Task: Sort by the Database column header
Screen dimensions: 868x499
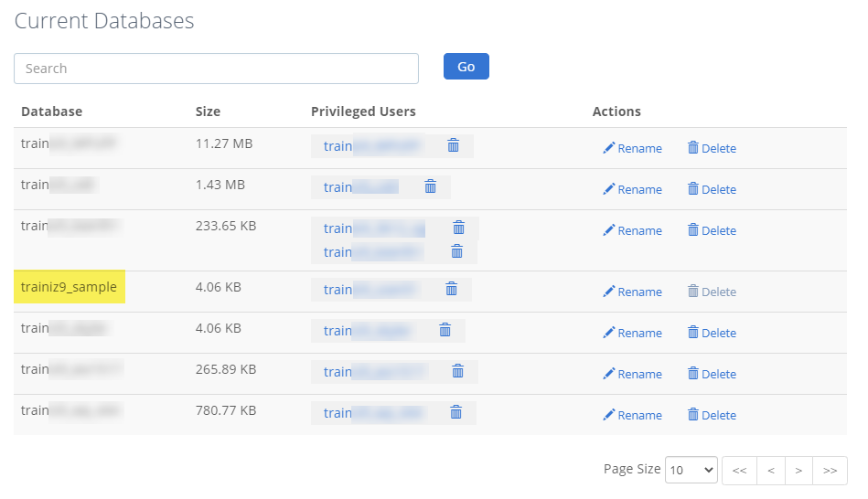Action: [51, 111]
